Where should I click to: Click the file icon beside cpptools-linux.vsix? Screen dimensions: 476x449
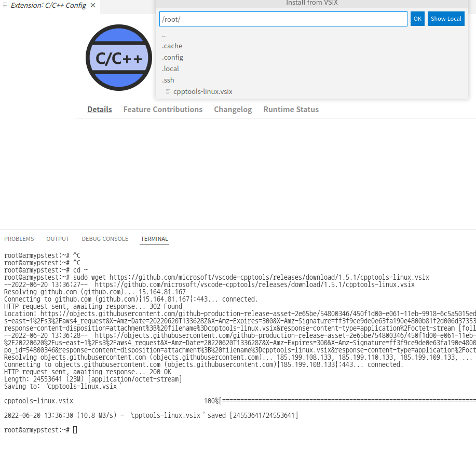168,92
